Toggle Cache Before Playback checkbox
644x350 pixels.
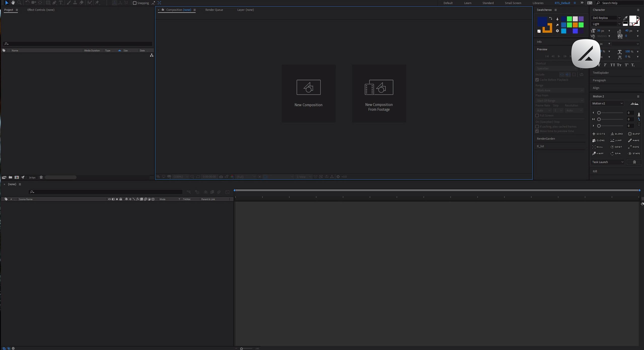(537, 80)
